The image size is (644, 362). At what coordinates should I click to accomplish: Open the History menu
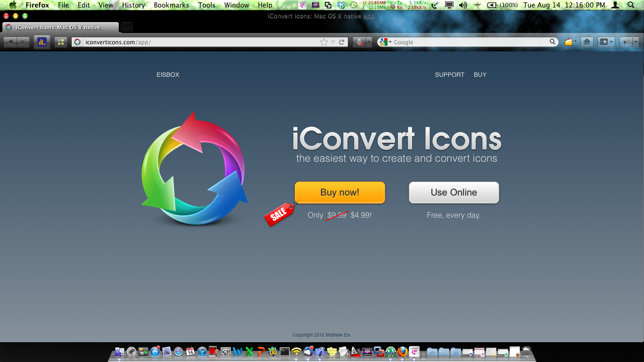(x=132, y=5)
